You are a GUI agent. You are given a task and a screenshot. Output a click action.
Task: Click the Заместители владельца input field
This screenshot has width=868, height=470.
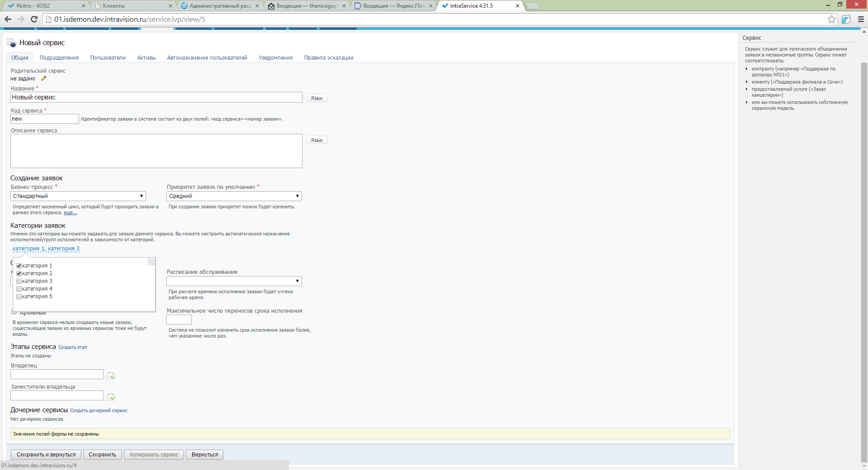click(x=57, y=395)
